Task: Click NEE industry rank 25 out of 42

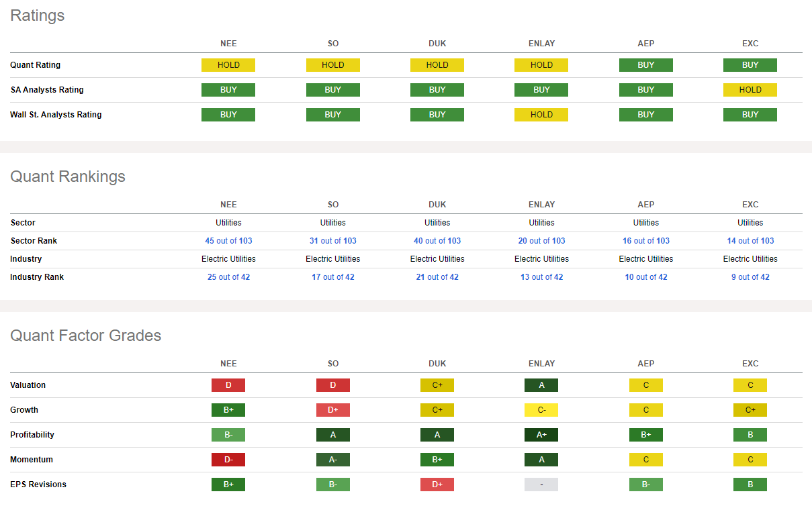Action: coord(228,277)
